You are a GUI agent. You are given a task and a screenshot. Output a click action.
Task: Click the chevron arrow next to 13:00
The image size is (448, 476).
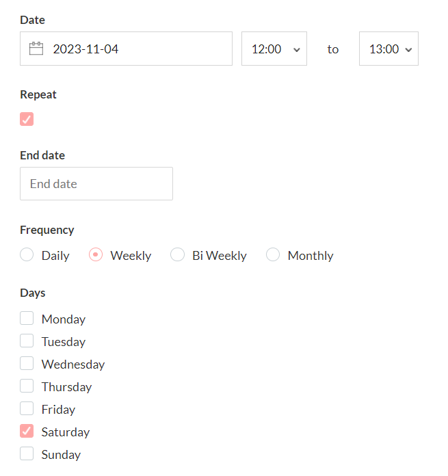[x=408, y=50]
